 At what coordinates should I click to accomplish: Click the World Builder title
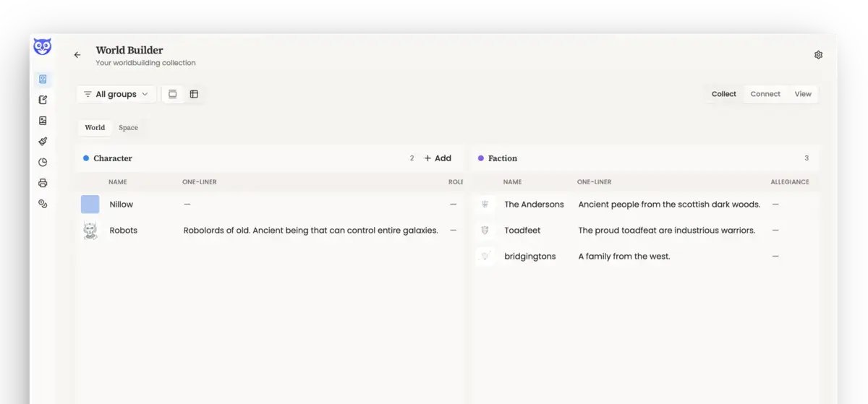tap(129, 50)
